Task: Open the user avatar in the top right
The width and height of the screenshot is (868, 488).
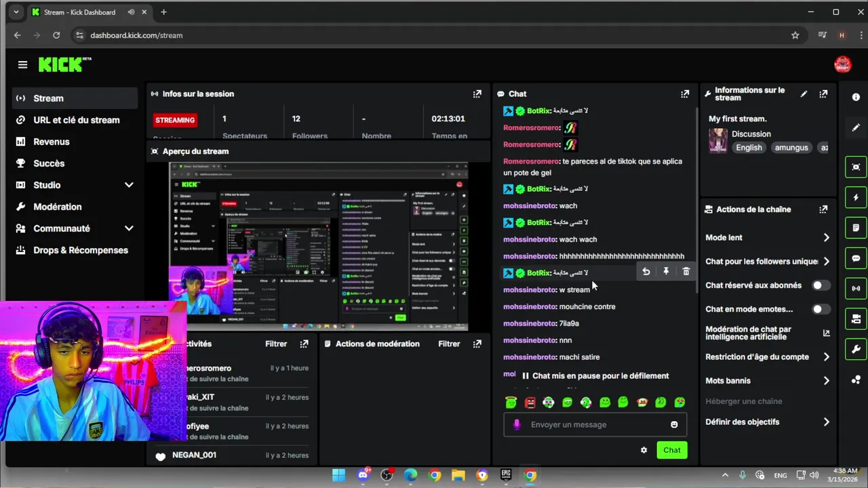Action: click(x=842, y=65)
